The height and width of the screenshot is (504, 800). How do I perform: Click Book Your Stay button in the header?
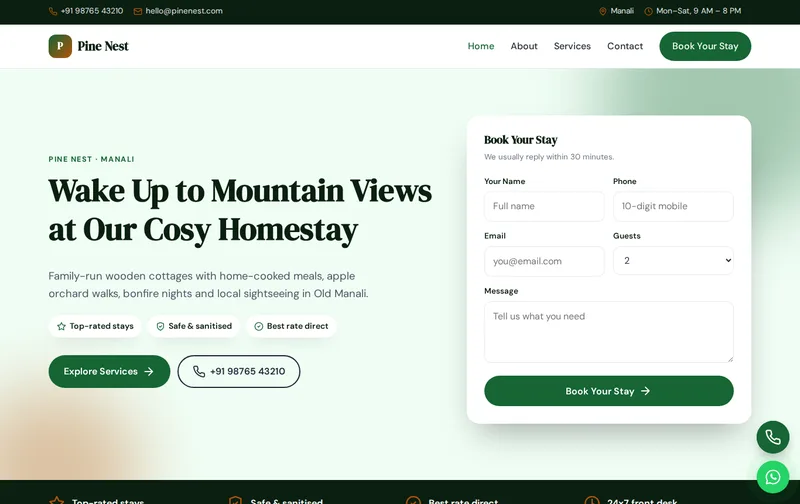point(705,46)
